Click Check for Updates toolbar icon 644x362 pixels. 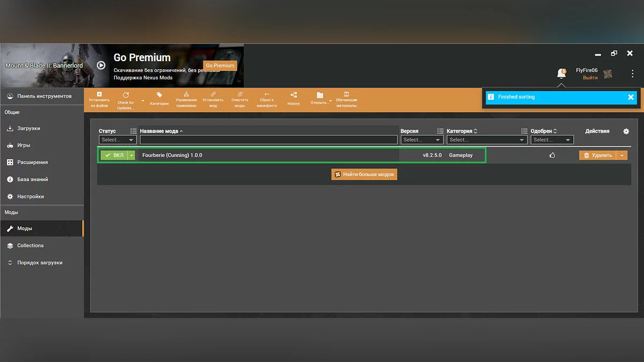tap(126, 95)
